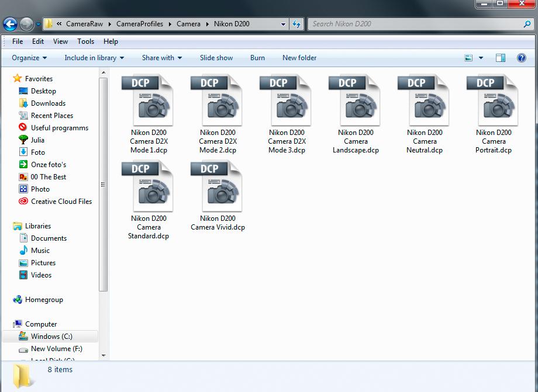Click the address bar refresh icon
Image resolution: width=538 pixels, height=392 pixels.
pos(296,24)
